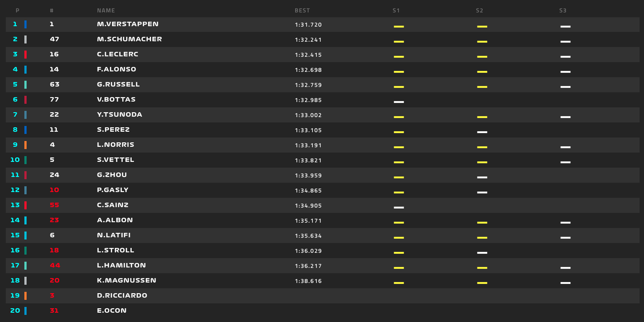Select the red car number 31 for E.OCON
The width and height of the screenshot is (644, 322).
pos(54,310)
